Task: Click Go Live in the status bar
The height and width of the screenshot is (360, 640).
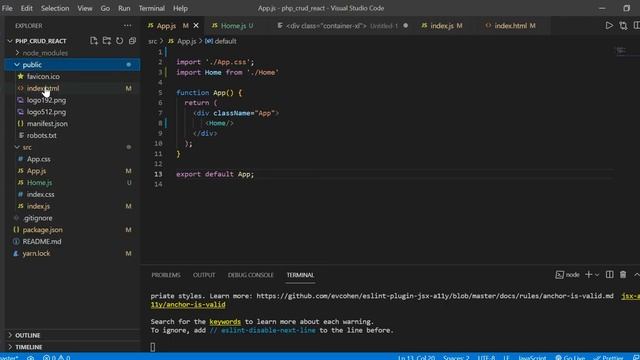Action: click(x=570, y=357)
